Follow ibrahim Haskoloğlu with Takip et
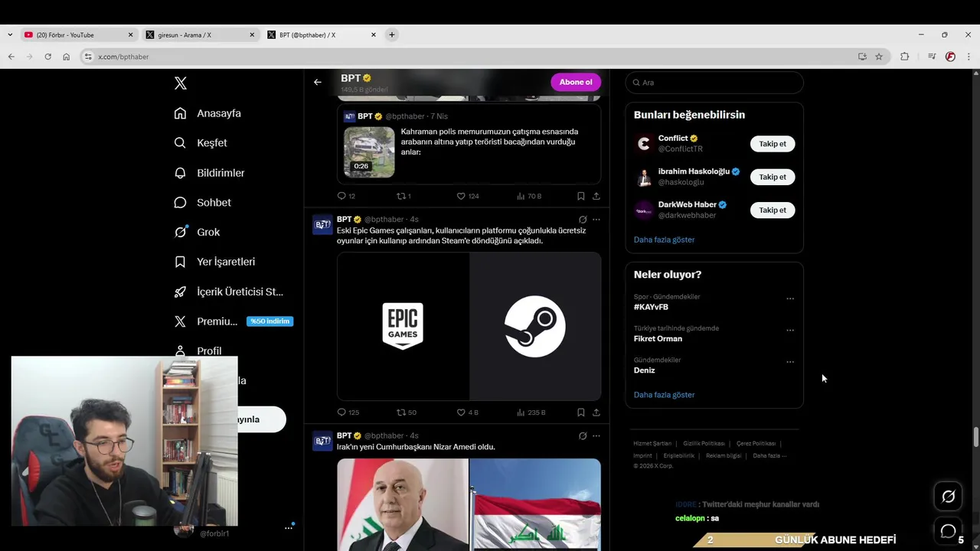Viewport: 980px width, 551px height. click(773, 177)
